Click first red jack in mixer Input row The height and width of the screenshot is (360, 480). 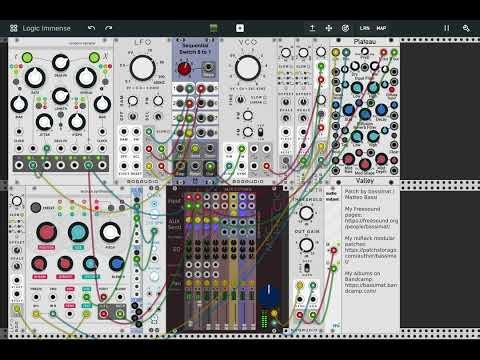(189, 197)
